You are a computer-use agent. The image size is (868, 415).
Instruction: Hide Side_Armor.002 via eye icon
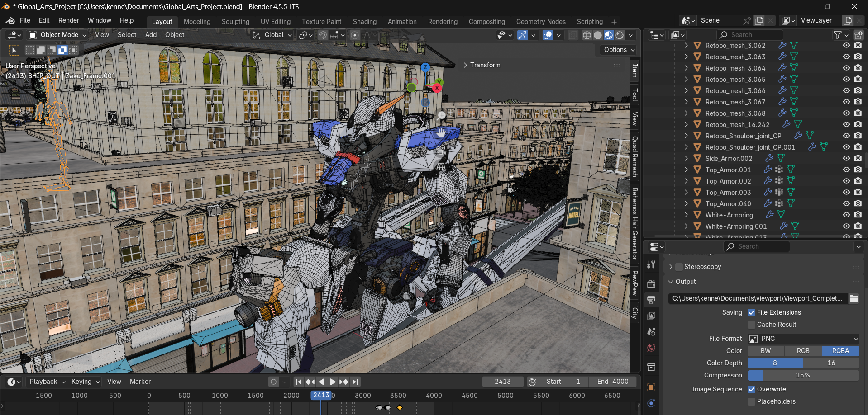[x=846, y=159]
